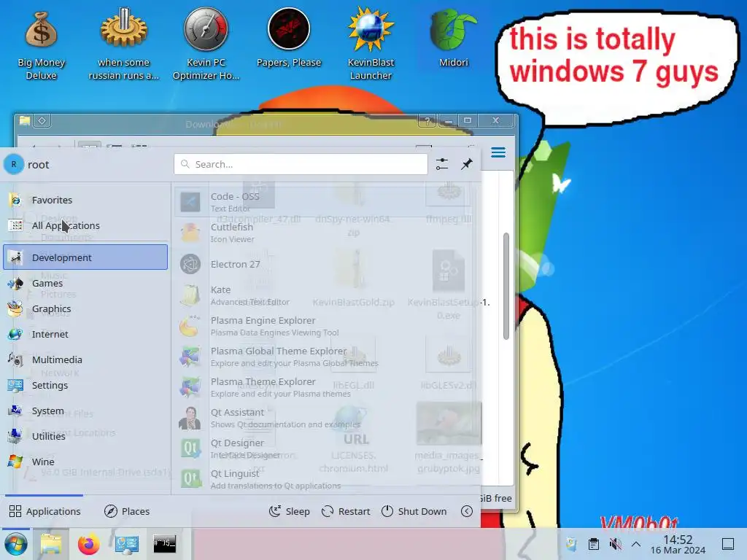The height and width of the screenshot is (560, 747).
Task: Open the Multimedia category
Action: click(85, 360)
